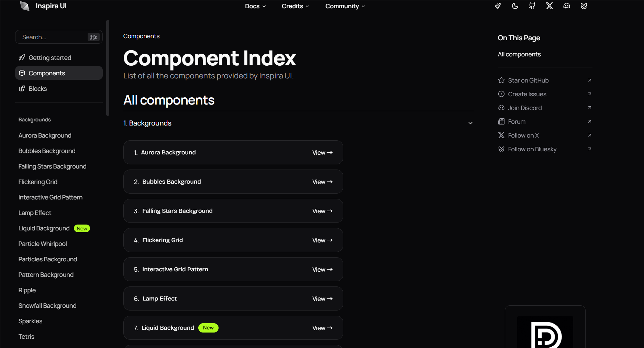The width and height of the screenshot is (644, 348).
Task: Open Snowfall Background in sidebar
Action: pos(47,306)
